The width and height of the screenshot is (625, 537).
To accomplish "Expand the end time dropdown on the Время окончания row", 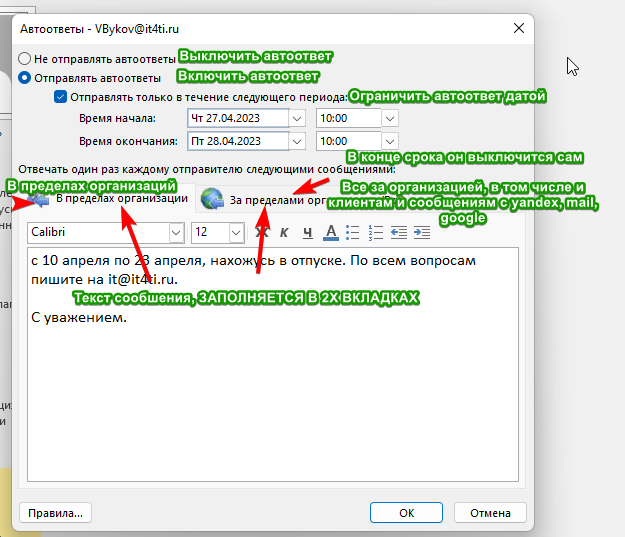I will click(389, 140).
